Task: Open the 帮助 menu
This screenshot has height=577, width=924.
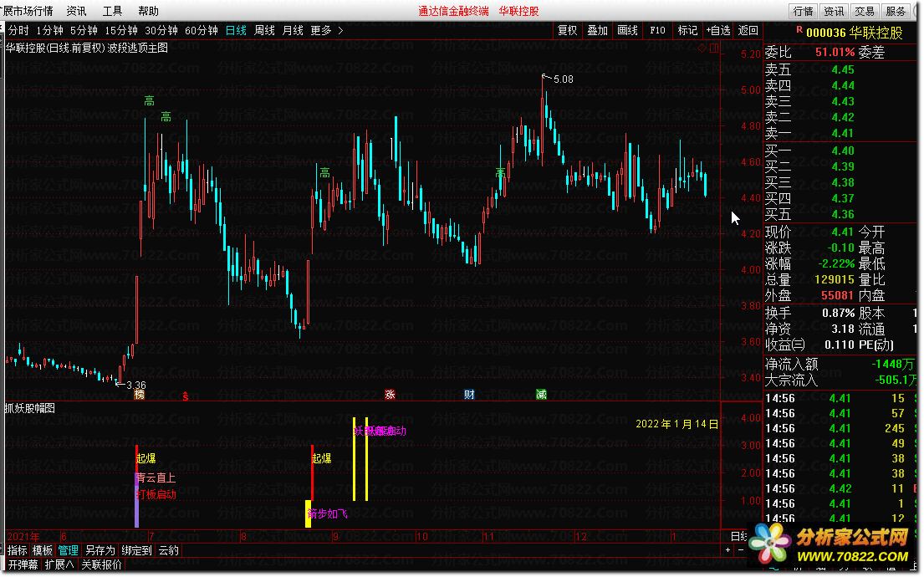Action: (148, 11)
